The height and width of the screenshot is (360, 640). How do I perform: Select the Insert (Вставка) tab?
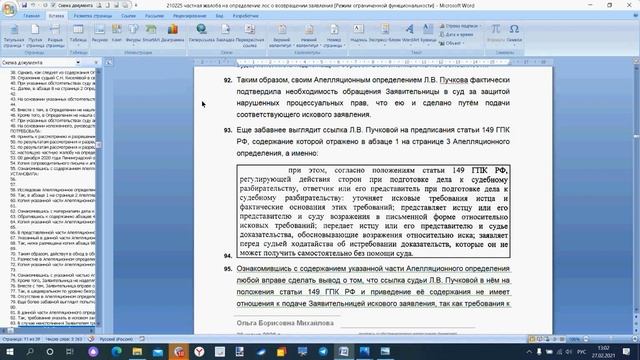click(56, 16)
